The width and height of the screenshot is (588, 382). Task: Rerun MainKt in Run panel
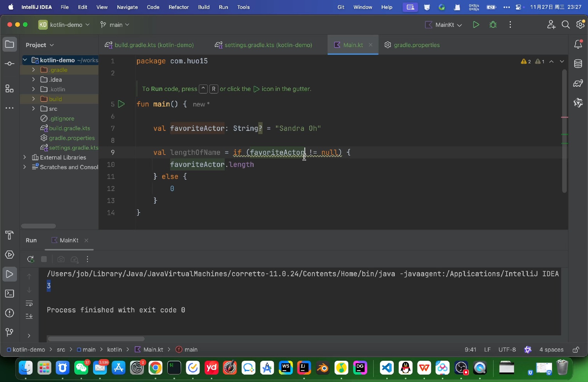30,259
